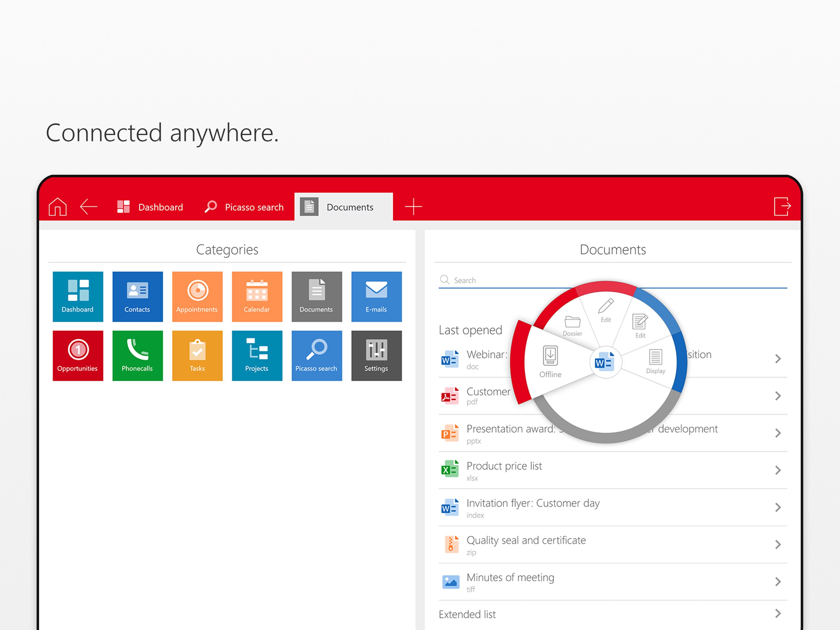Click the Home icon in top bar
840x630 pixels.
pyautogui.click(x=58, y=207)
